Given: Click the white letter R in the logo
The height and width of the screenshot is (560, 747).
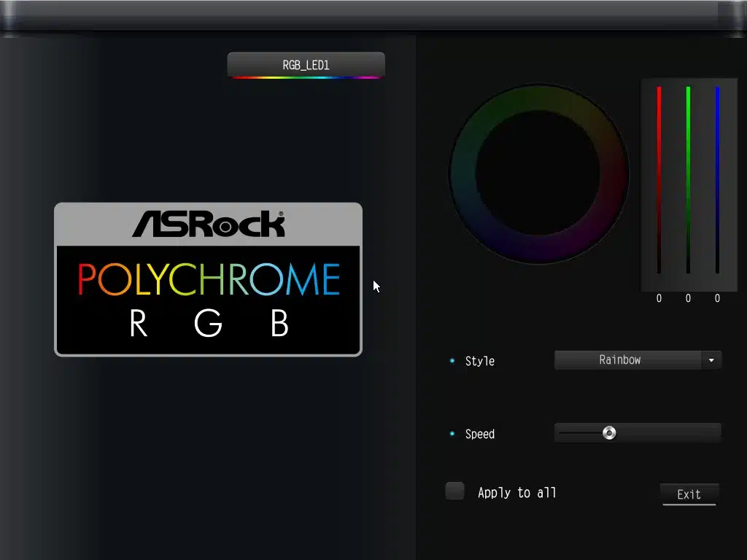Looking at the screenshot, I should point(138,324).
